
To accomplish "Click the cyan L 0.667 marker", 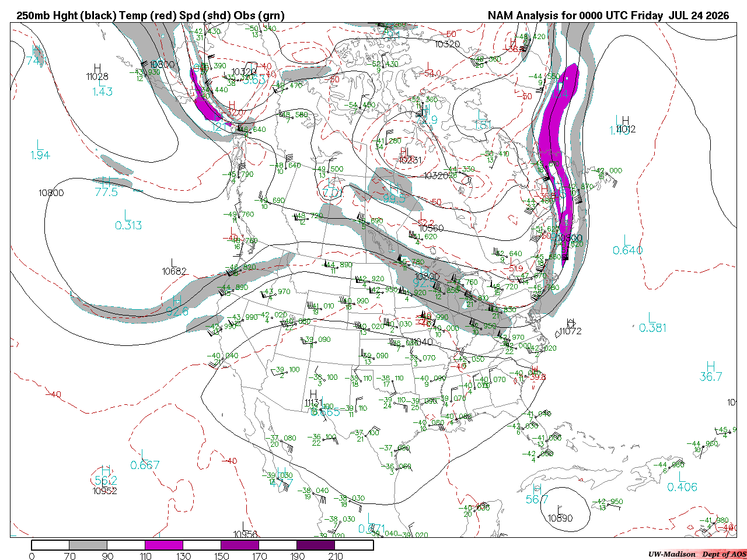I will pos(145,460).
